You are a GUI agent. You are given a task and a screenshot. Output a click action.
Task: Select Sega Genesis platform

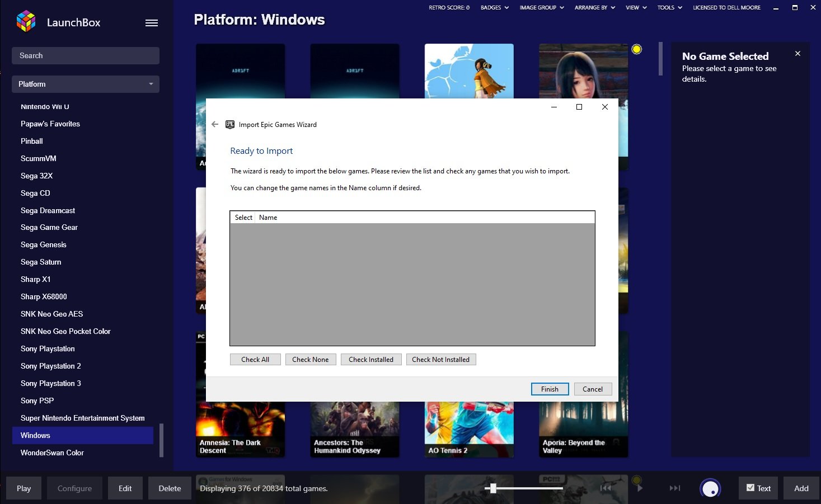44,244
